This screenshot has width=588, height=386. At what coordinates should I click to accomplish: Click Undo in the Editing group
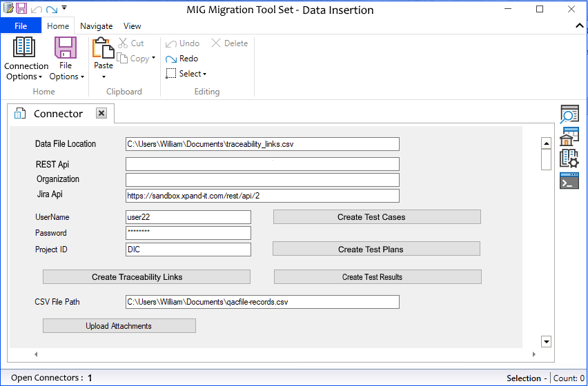pyautogui.click(x=182, y=43)
